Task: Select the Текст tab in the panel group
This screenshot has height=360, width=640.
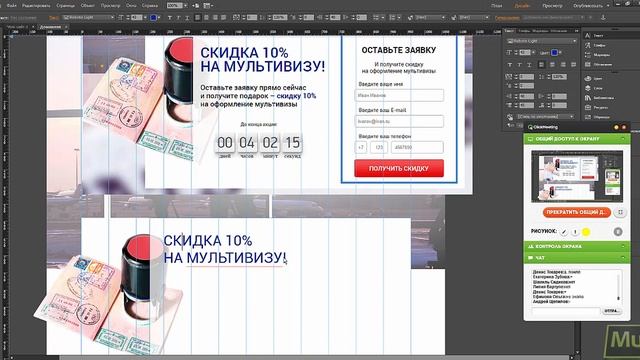Action: click(509, 31)
